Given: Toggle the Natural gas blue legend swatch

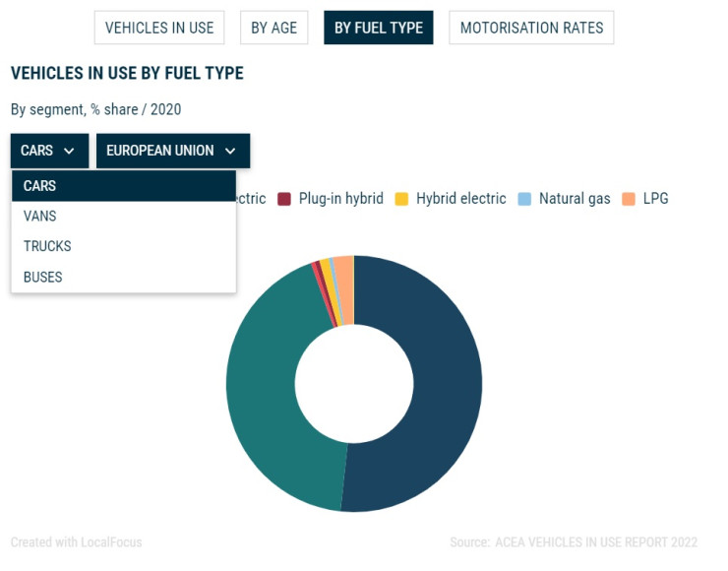Looking at the screenshot, I should pos(524,199).
